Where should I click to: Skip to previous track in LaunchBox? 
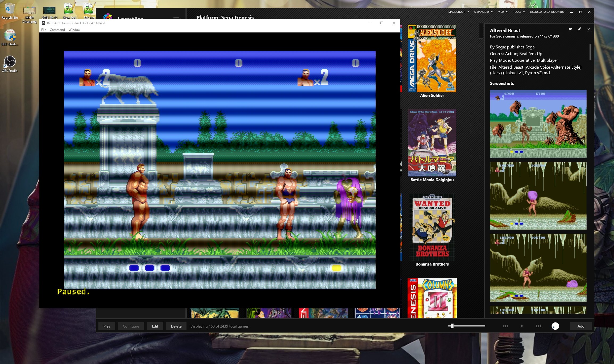pos(505,326)
